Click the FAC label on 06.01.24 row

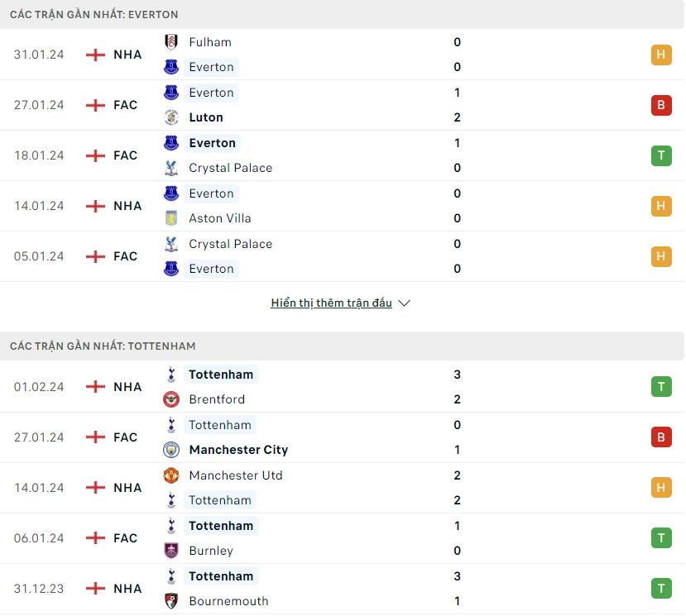coord(126,537)
